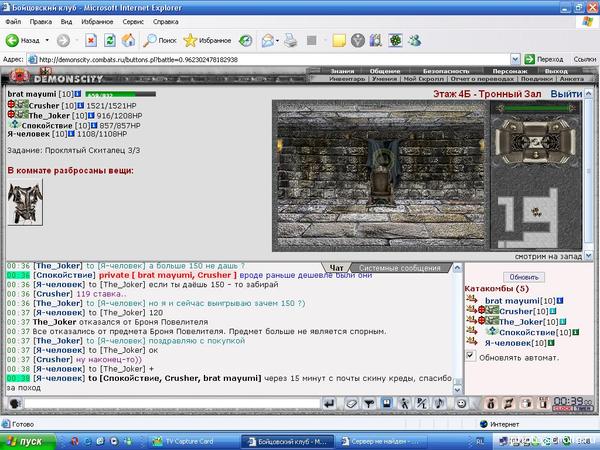600x450 pixels.
Task: Click private message icon beside Crusher in list
Action: point(473,311)
